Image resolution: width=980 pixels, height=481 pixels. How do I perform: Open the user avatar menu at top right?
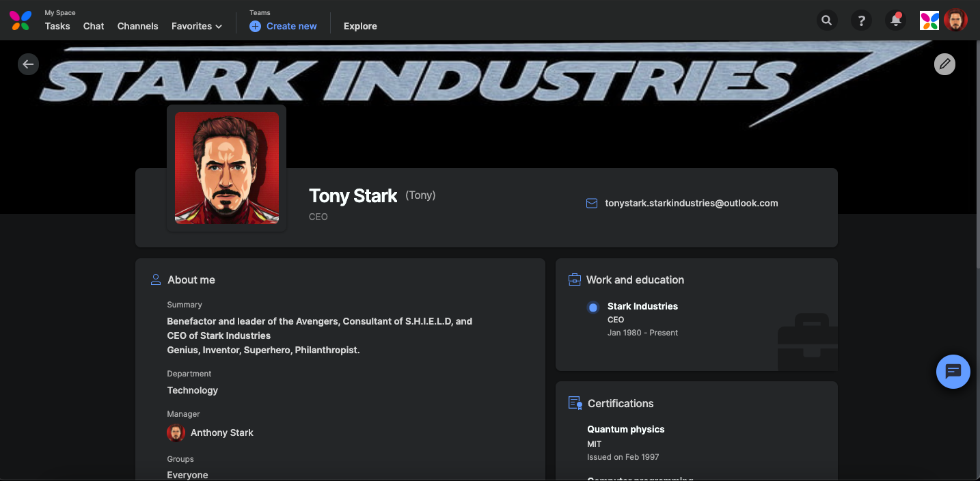955,20
